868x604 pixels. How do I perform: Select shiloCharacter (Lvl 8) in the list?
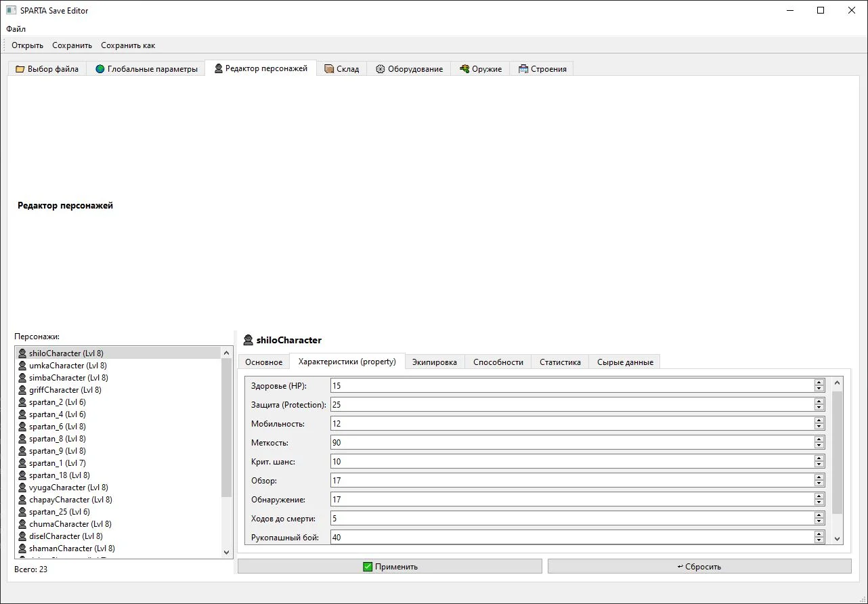point(118,353)
